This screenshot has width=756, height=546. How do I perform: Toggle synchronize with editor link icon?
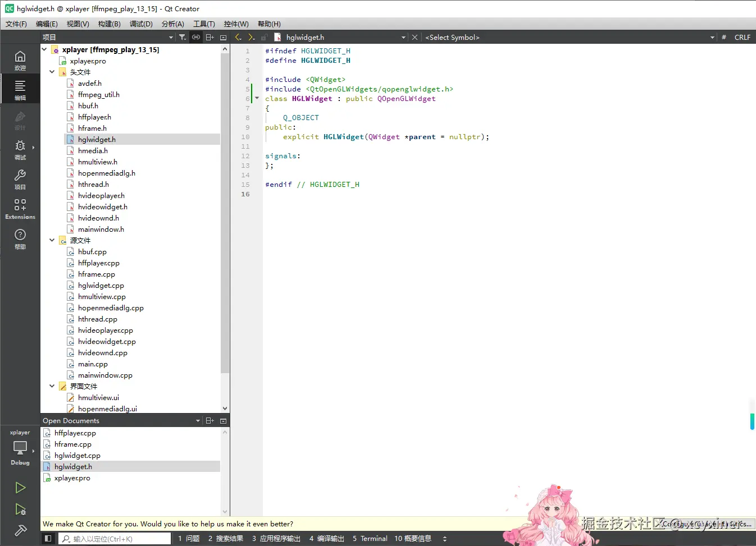196,37
